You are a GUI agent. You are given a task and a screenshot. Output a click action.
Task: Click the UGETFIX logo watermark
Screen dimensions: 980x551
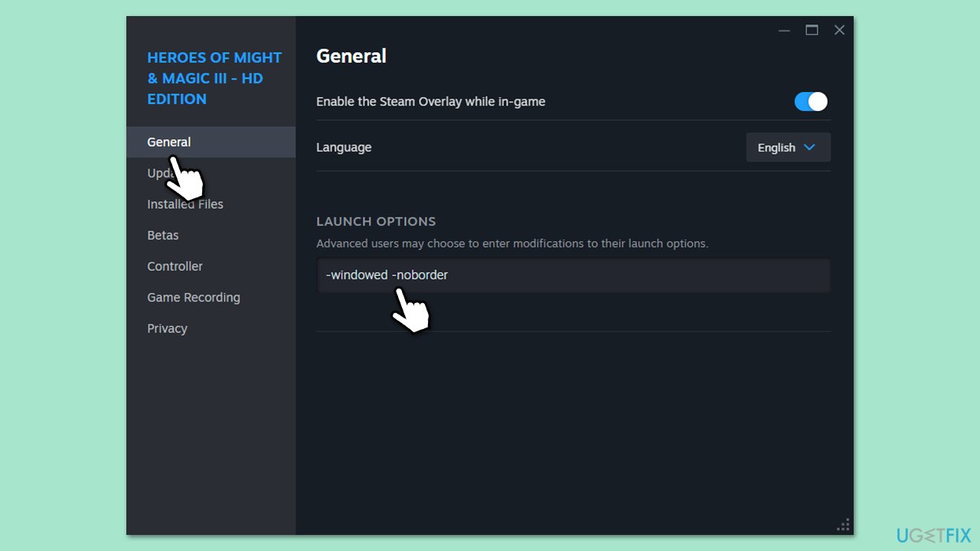click(x=933, y=535)
